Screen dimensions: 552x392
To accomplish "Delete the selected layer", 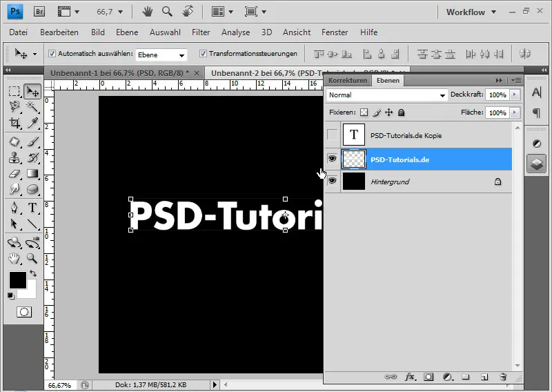I will point(503,378).
